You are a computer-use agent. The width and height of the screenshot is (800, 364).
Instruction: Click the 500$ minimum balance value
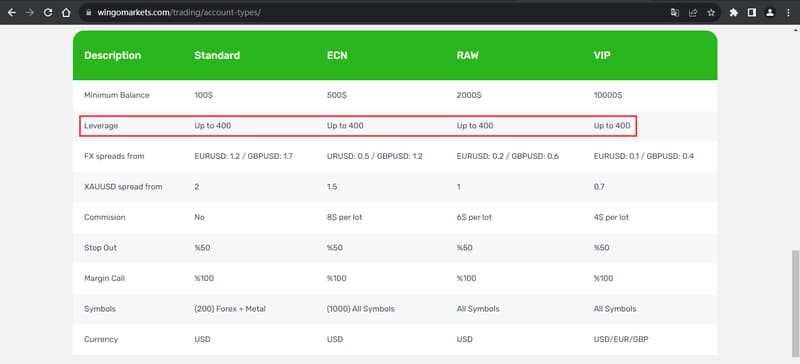click(x=337, y=95)
